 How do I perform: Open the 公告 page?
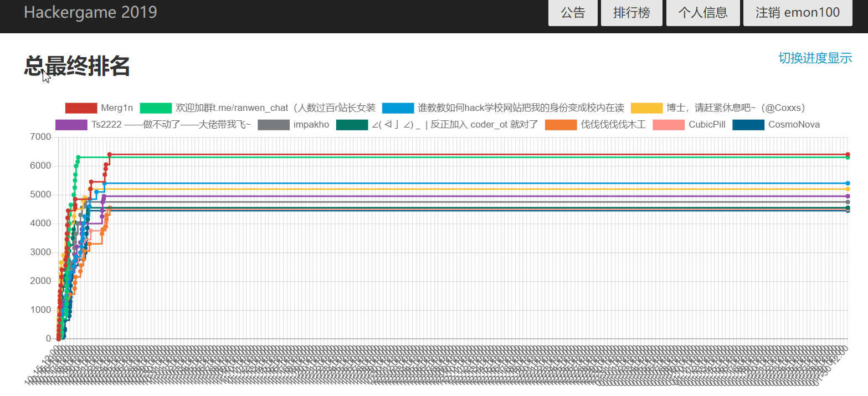click(x=572, y=12)
